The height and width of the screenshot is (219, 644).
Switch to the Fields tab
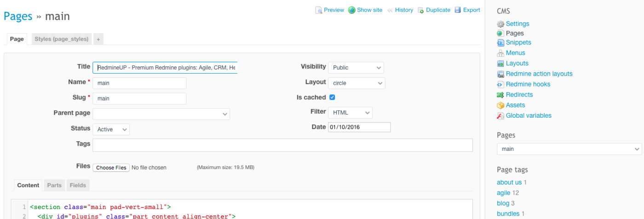click(78, 185)
